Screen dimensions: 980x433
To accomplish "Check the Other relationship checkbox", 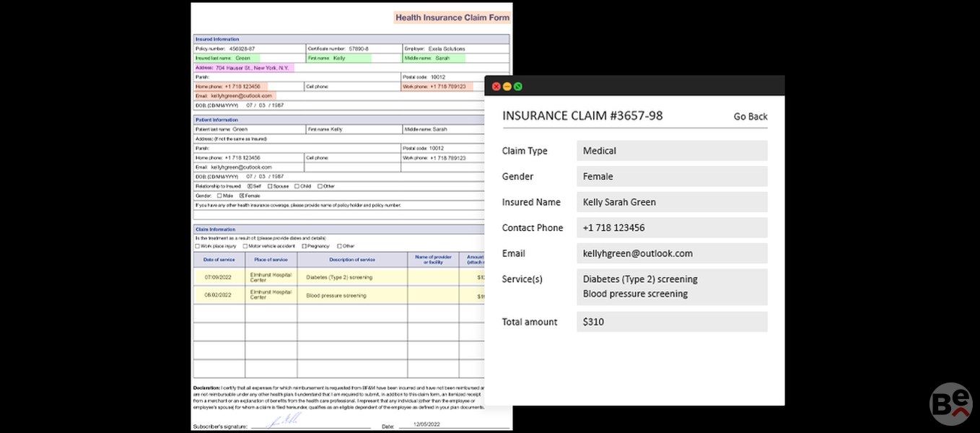I will [x=320, y=186].
